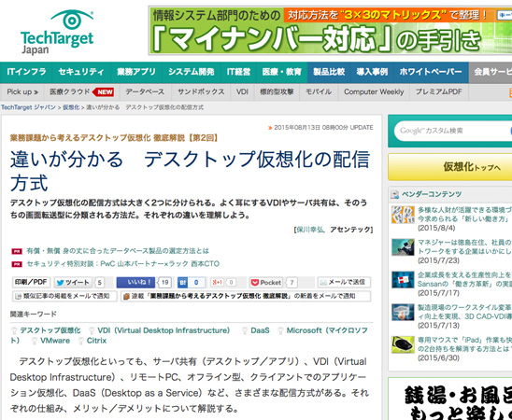The image size is (512, 420).
Task: Open the IT経営 menu tab
Action: tap(238, 72)
